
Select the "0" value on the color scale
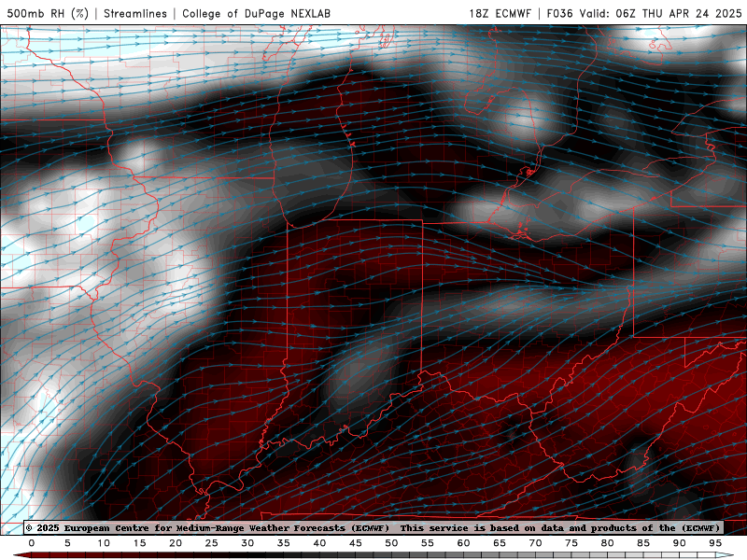[x=32, y=543]
